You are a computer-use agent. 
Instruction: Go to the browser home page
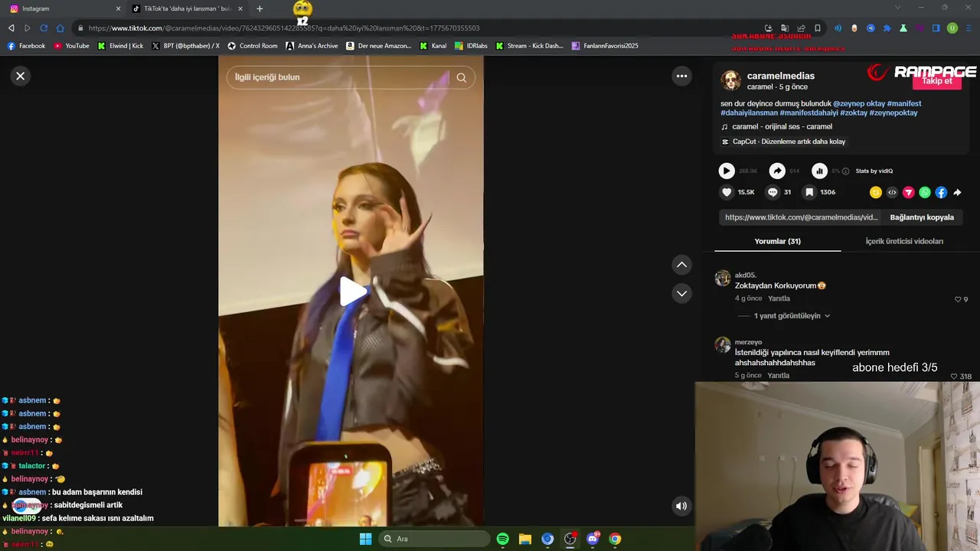[x=60, y=28]
